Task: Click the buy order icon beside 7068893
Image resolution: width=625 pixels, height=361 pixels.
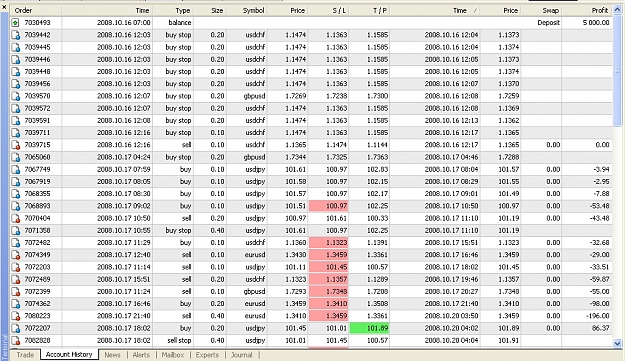Action: pyautogui.click(x=15, y=206)
